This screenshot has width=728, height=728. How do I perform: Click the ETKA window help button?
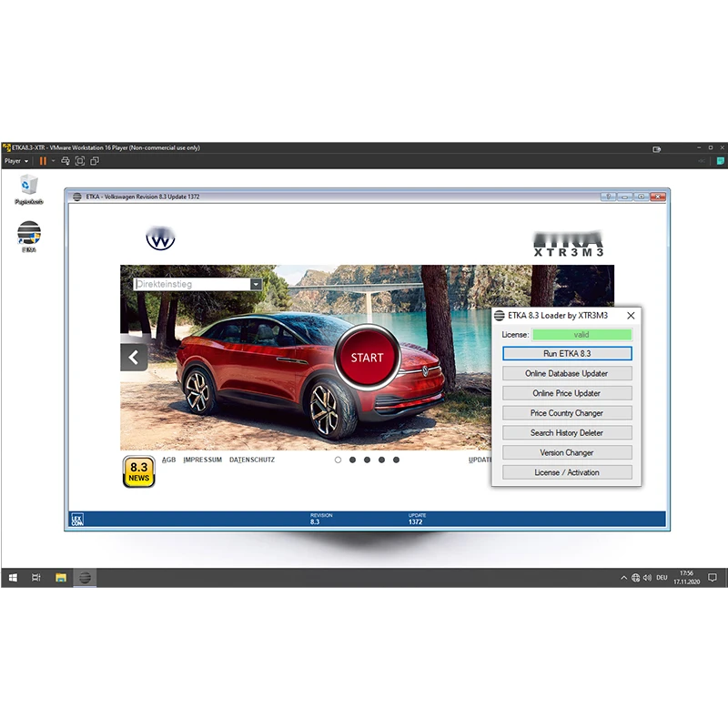(608, 197)
